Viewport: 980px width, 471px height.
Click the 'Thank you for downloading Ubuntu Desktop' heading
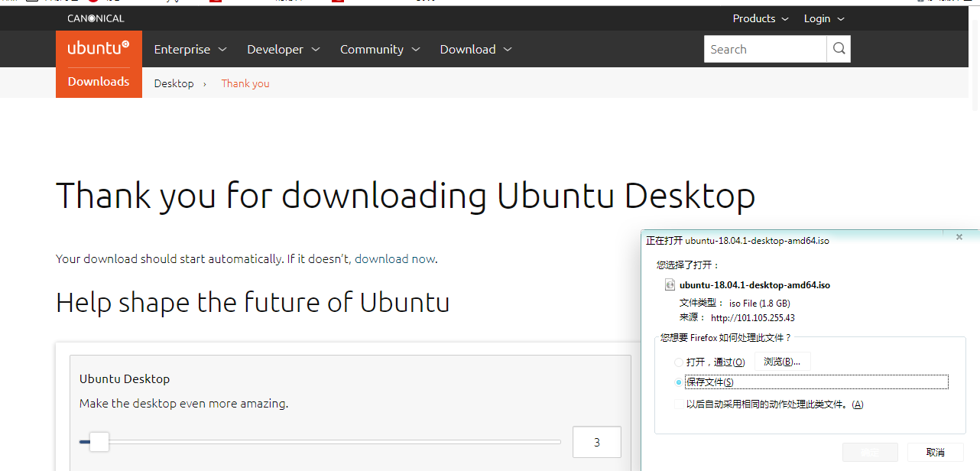[406, 196]
